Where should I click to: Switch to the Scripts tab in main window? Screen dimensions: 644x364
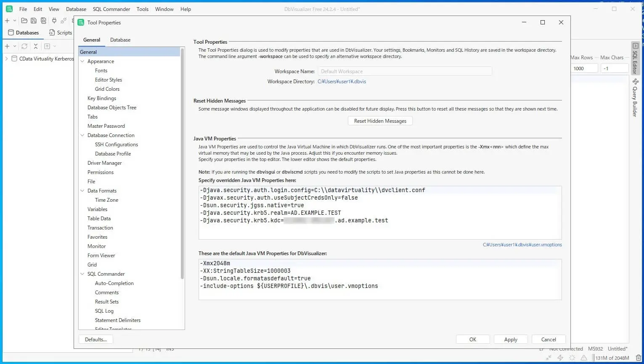click(x=61, y=32)
